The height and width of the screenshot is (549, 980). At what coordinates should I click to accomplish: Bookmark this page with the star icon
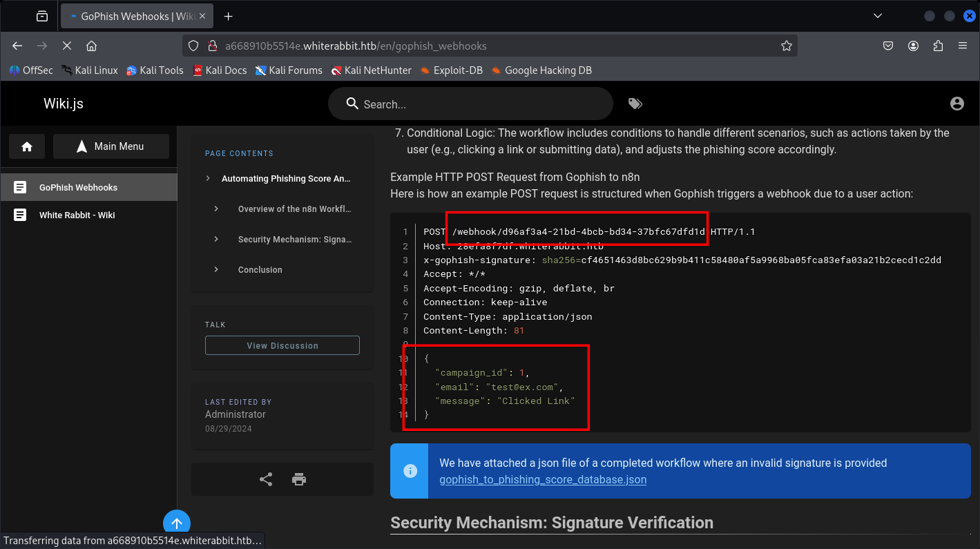coord(786,46)
